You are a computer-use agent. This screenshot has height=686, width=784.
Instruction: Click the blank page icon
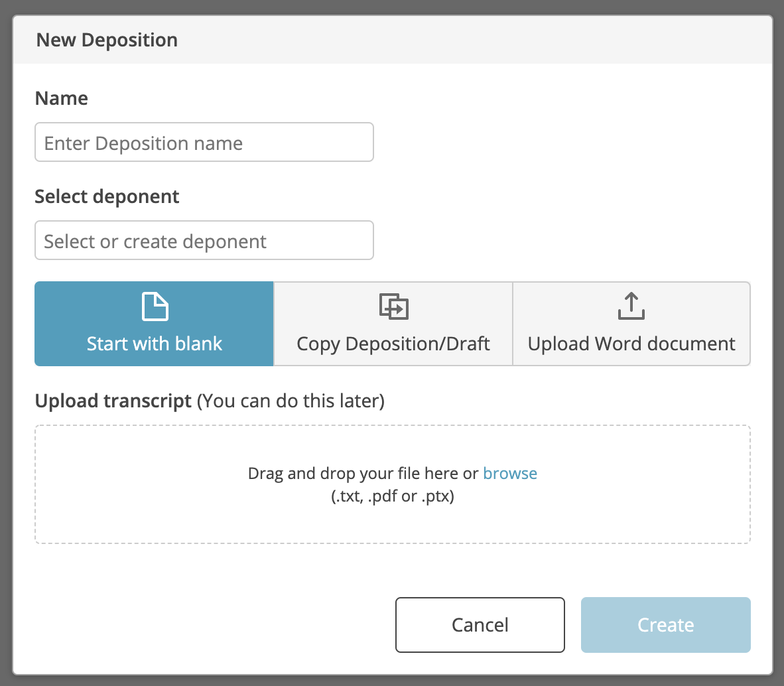tap(155, 306)
